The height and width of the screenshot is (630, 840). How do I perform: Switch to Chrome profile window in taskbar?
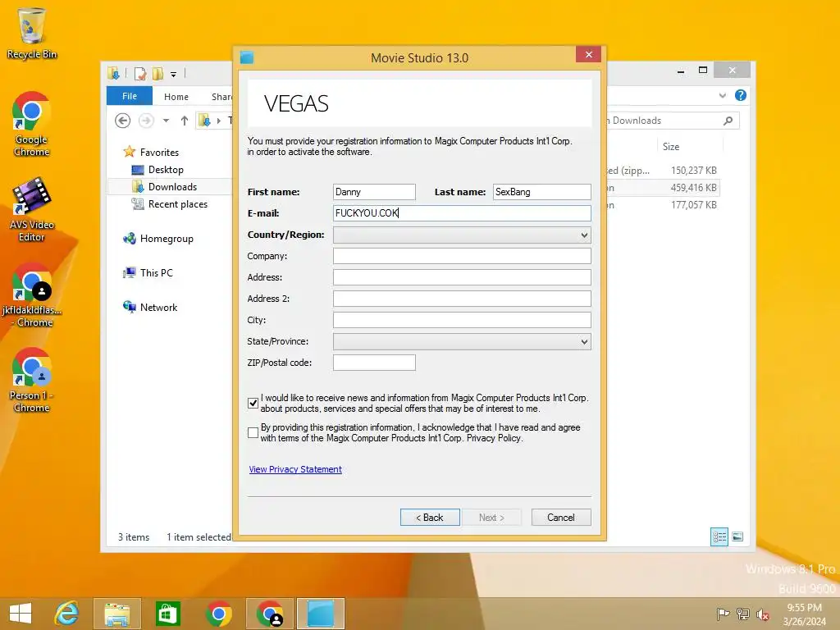pyautogui.click(x=269, y=614)
